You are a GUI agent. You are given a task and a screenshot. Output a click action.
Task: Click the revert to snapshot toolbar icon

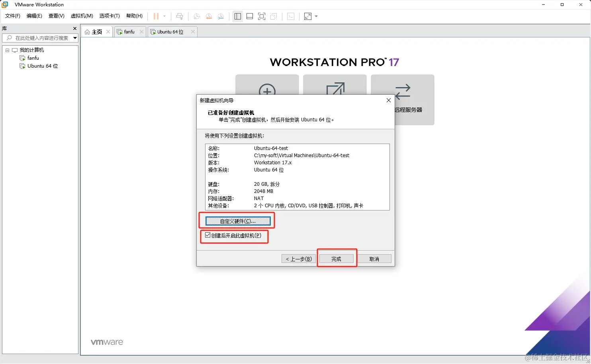coord(209,16)
